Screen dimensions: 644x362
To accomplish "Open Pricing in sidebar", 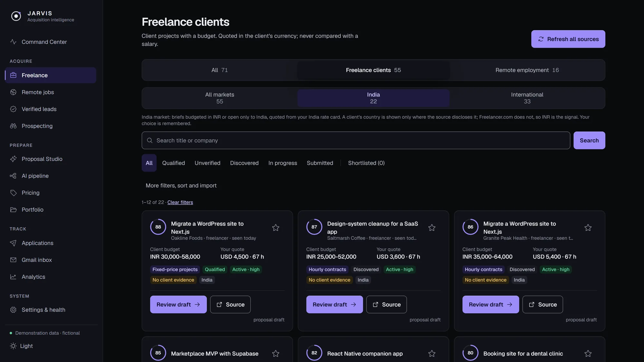I will point(51,193).
